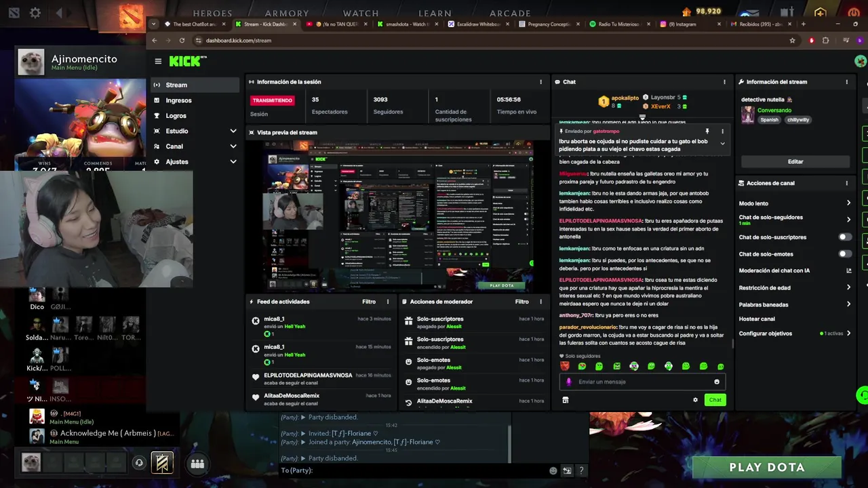Open Filtro in Acciones de moderador

tap(521, 302)
